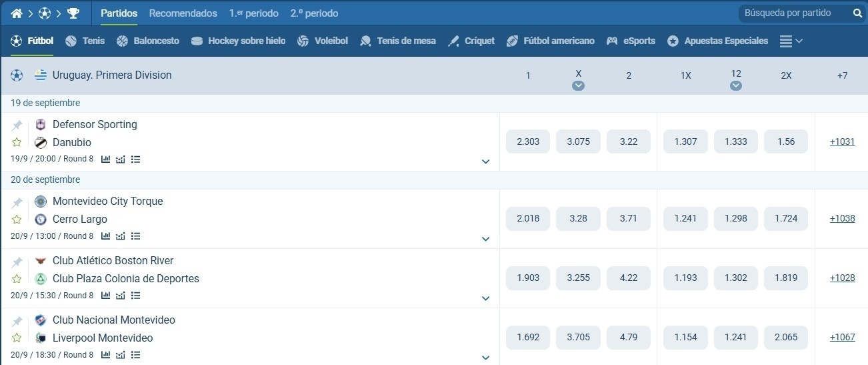
Task: Favorite the Club Nacional Montevideo match
Action: point(17,338)
